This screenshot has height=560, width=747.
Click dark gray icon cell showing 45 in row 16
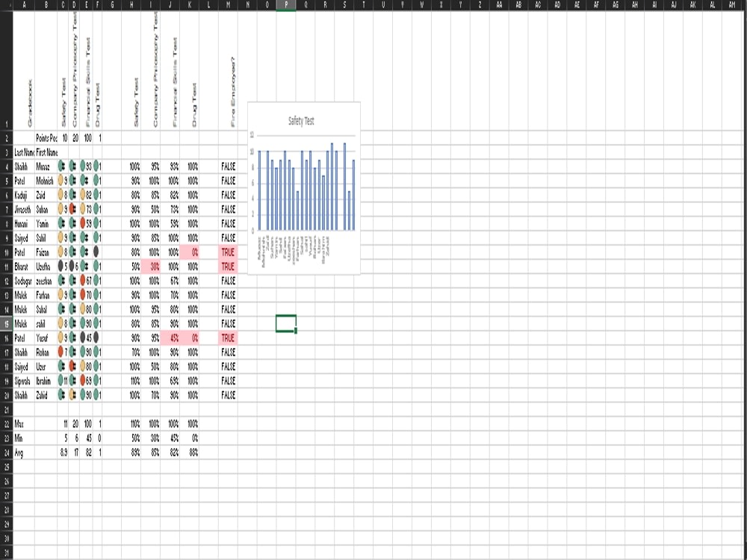click(x=86, y=337)
